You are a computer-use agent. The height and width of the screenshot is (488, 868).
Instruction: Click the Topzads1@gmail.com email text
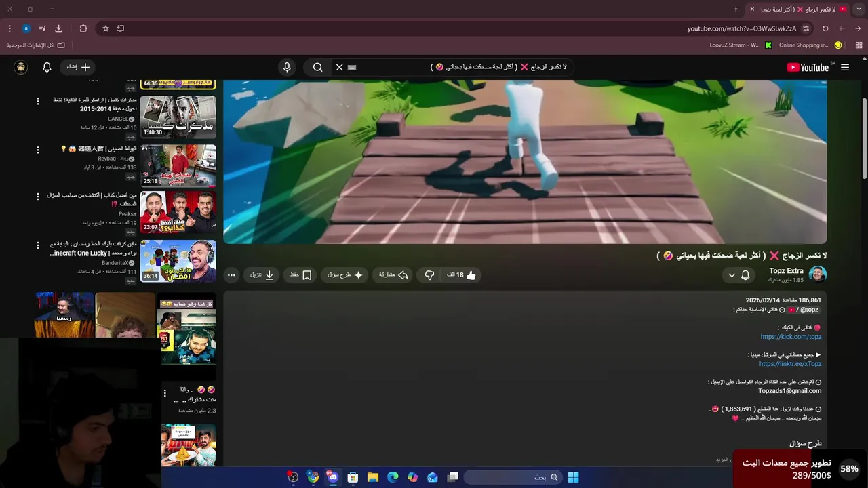[789, 391]
